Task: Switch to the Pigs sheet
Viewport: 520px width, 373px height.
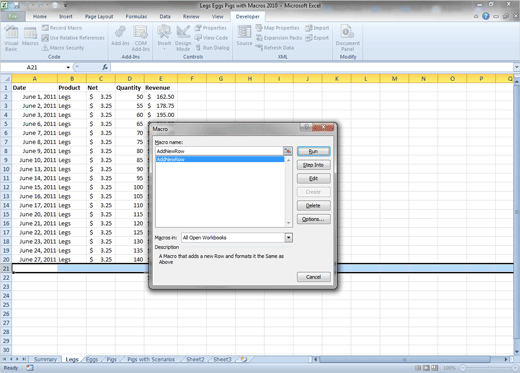Action: 112,359
